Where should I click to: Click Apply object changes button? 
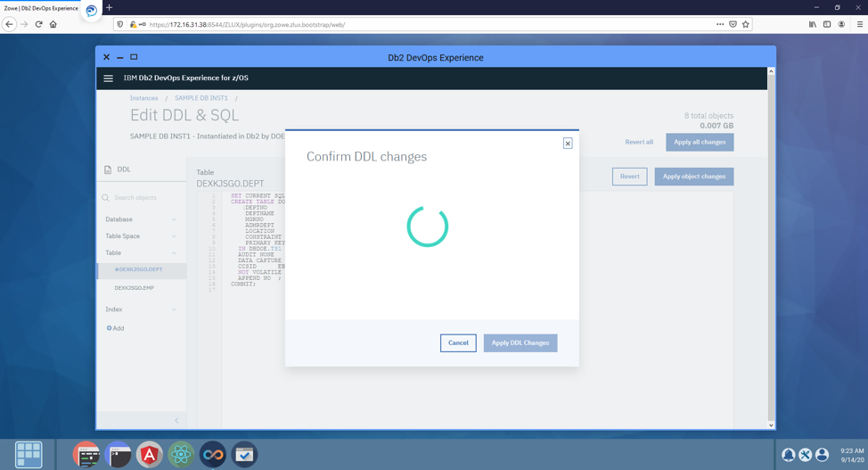pyautogui.click(x=694, y=177)
